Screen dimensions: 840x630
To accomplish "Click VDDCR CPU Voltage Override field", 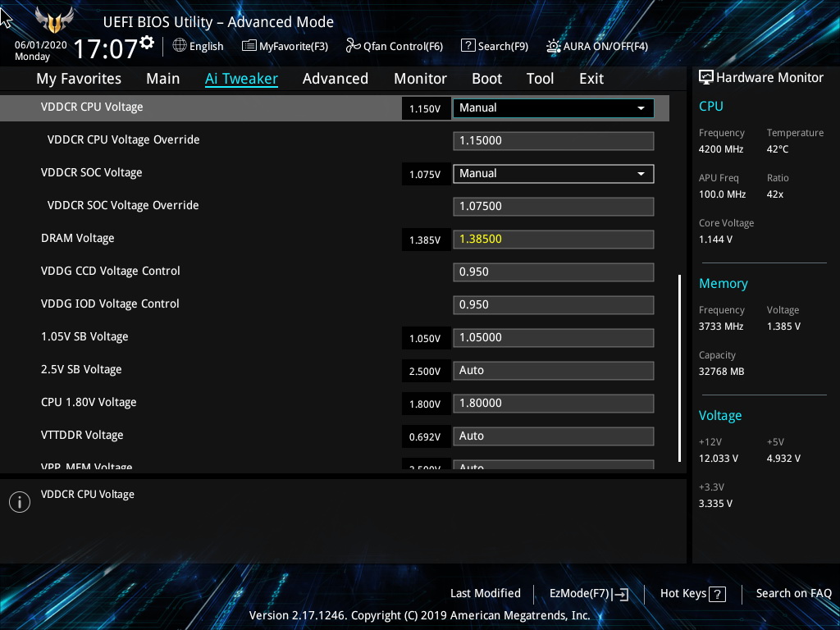I will point(554,141).
